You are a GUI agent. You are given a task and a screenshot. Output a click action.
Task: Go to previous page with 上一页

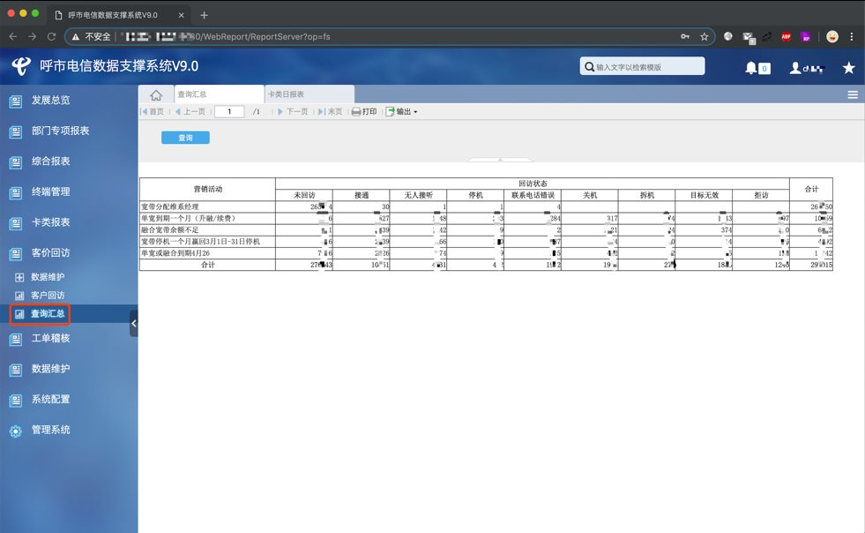(x=190, y=111)
